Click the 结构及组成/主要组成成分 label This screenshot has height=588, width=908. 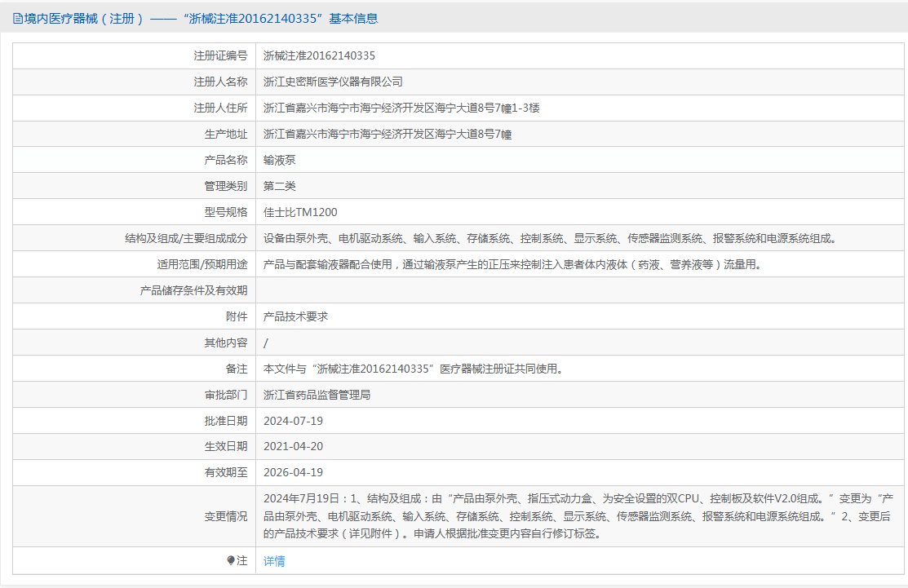pos(186,238)
